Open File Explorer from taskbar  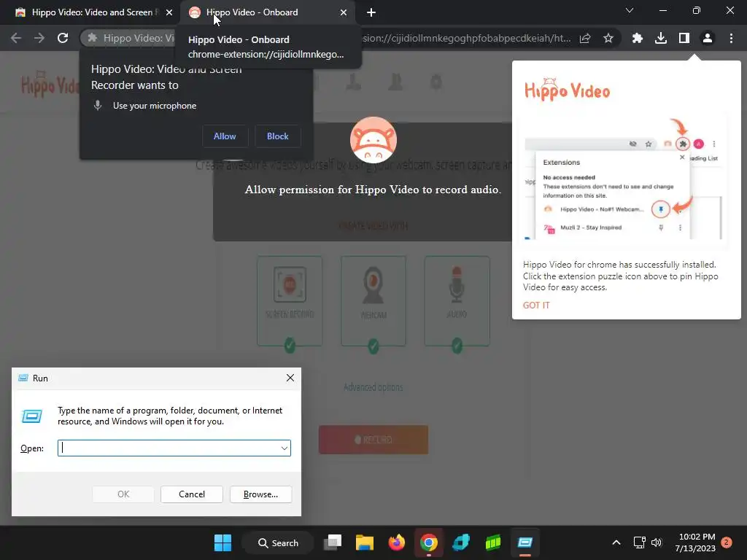pos(365,542)
